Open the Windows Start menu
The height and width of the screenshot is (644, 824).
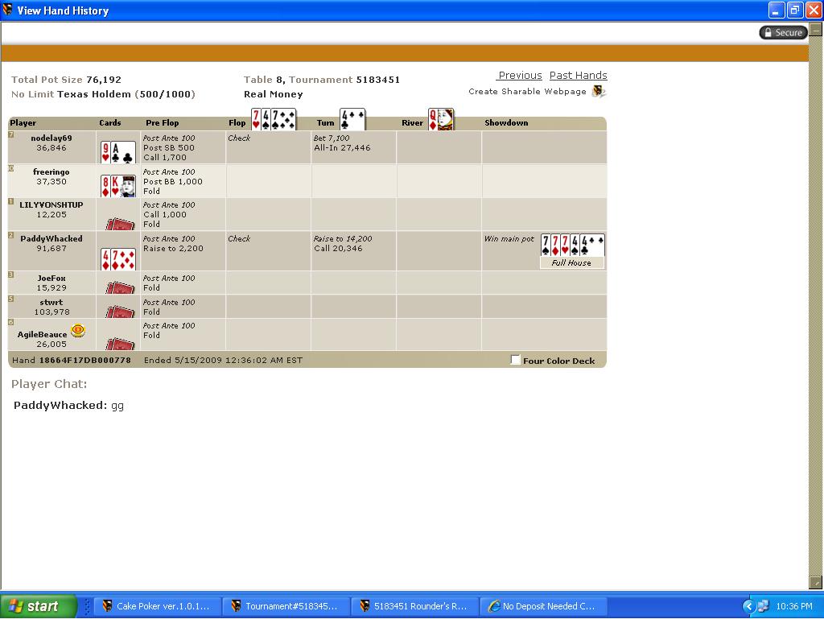39,606
